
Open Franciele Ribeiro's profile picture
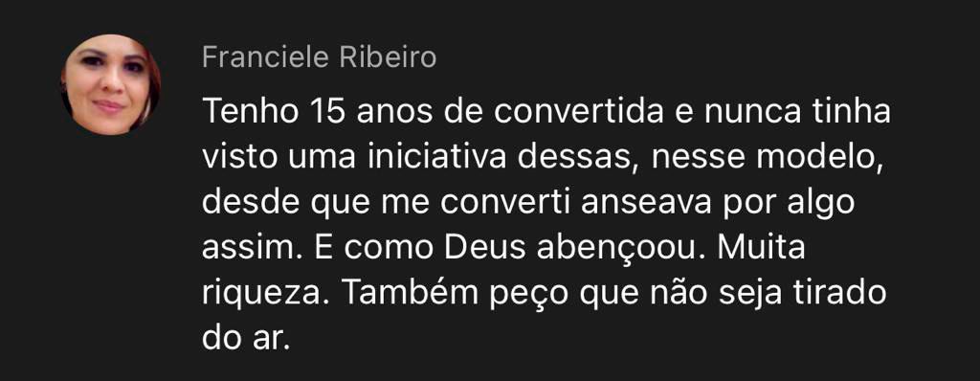click(111, 84)
